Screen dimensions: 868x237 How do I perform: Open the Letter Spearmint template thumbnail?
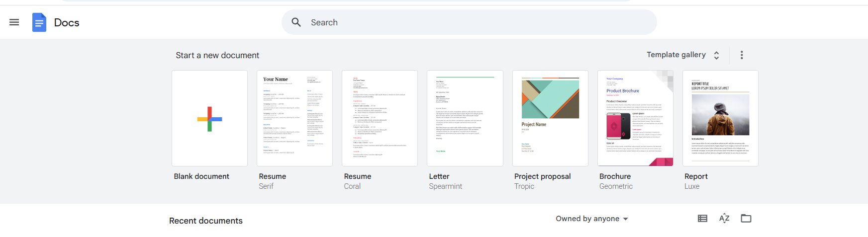point(465,118)
